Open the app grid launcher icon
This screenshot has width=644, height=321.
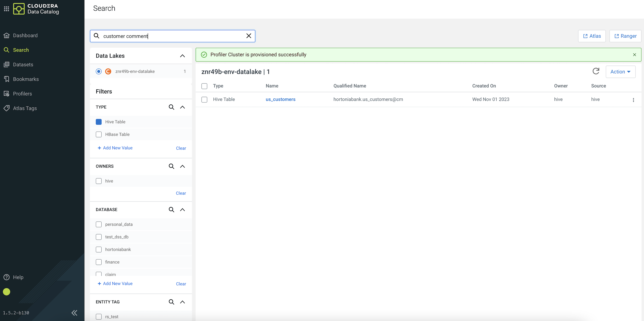[7, 9]
